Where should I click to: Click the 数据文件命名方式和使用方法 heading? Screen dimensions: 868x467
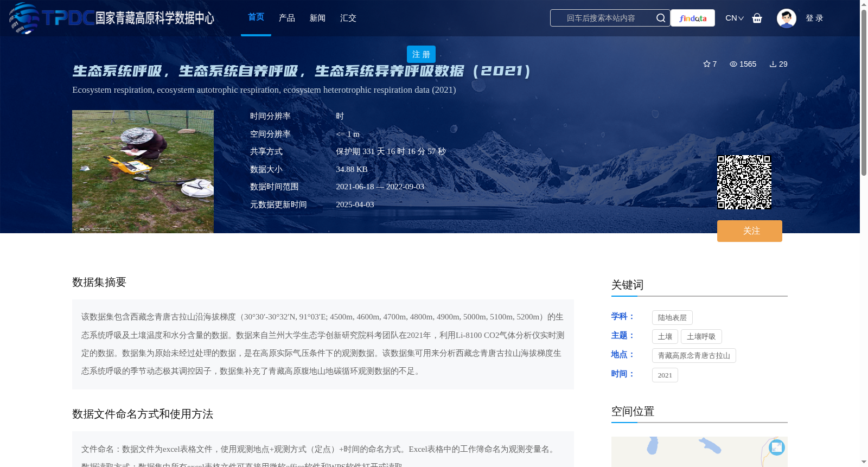pos(143,414)
